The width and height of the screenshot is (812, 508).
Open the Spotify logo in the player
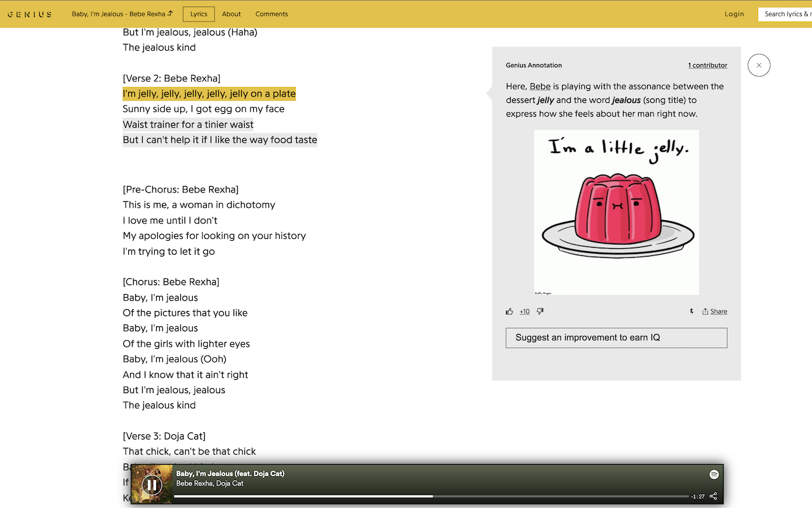(714, 474)
